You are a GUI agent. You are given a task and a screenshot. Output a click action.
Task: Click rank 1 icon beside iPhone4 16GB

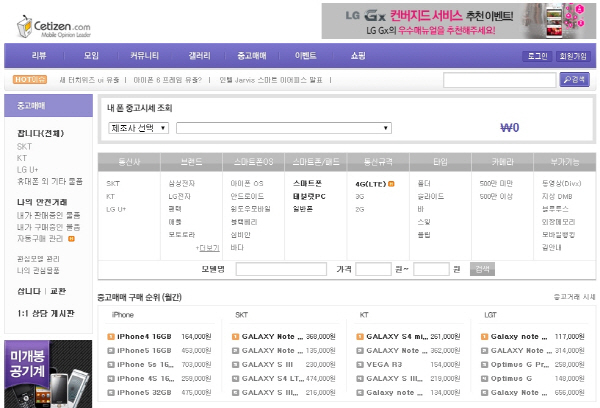(x=111, y=337)
